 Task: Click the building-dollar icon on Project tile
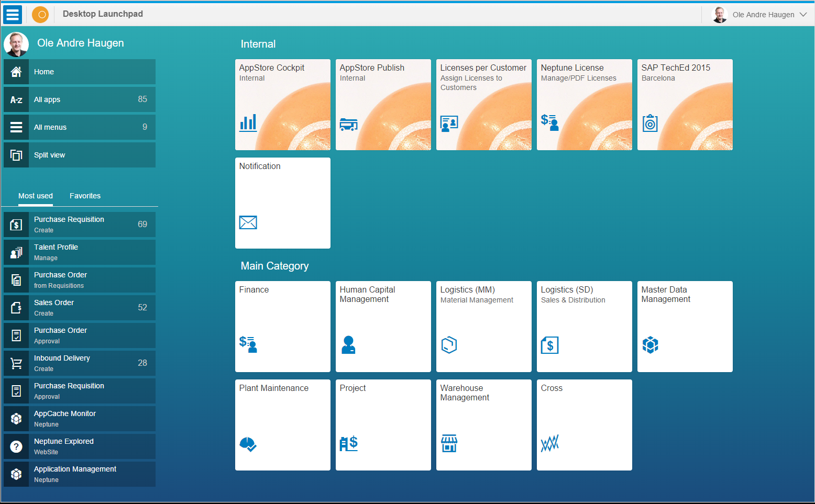pos(349,443)
